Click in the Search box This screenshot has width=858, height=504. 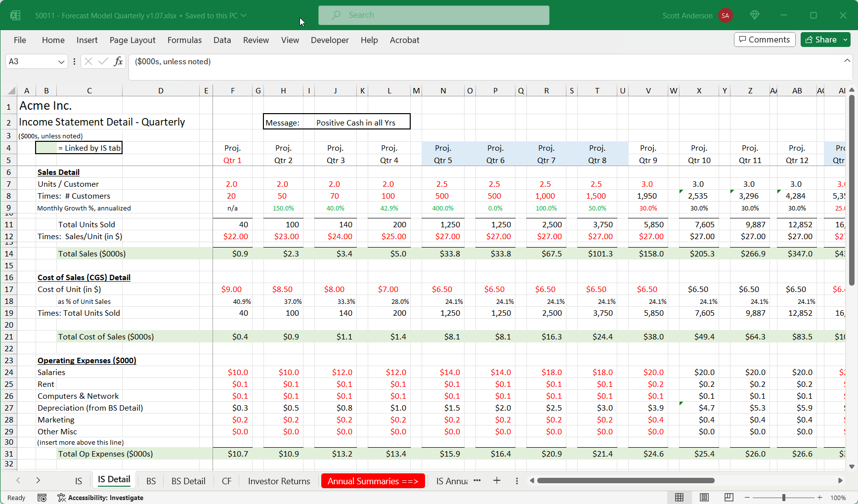click(x=433, y=15)
